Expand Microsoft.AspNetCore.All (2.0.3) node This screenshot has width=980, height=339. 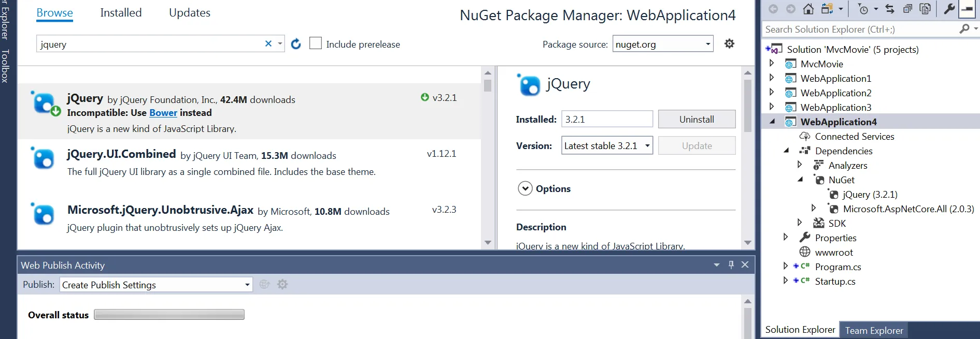tap(814, 208)
